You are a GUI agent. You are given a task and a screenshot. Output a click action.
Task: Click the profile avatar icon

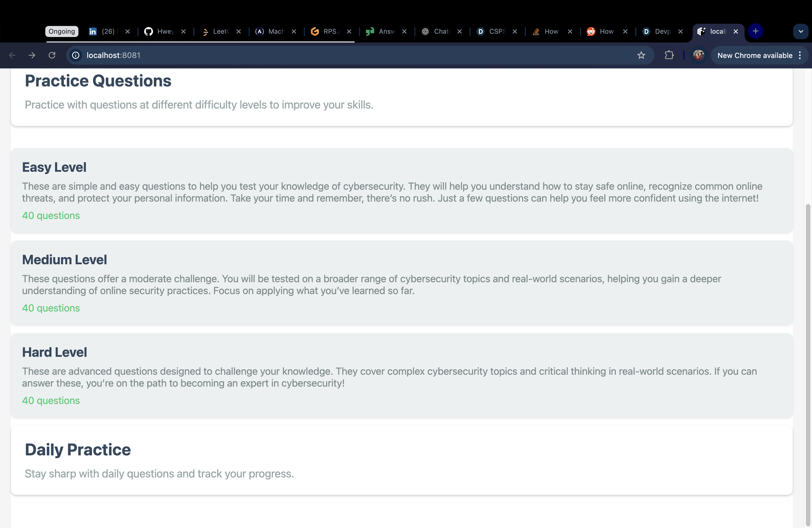pyautogui.click(x=698, y=55)
